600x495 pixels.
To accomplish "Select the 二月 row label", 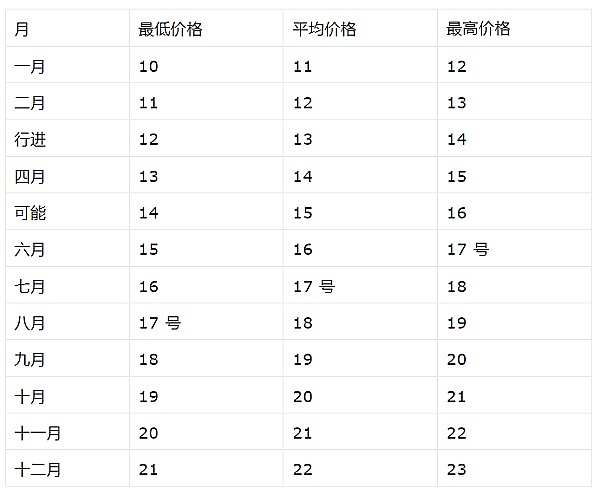I will (x=30, y=103).
